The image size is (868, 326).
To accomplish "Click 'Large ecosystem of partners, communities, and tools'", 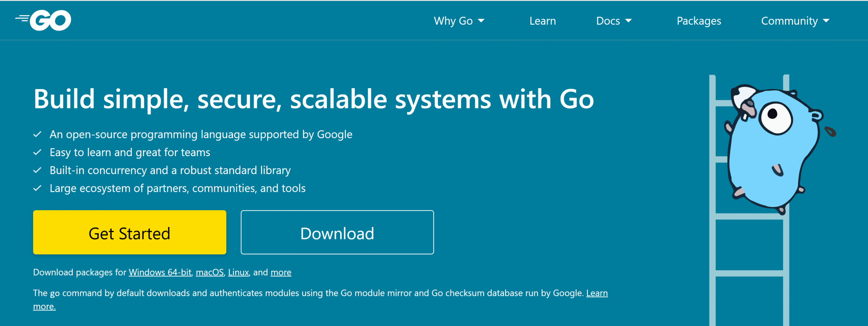I will coord(178,189).
